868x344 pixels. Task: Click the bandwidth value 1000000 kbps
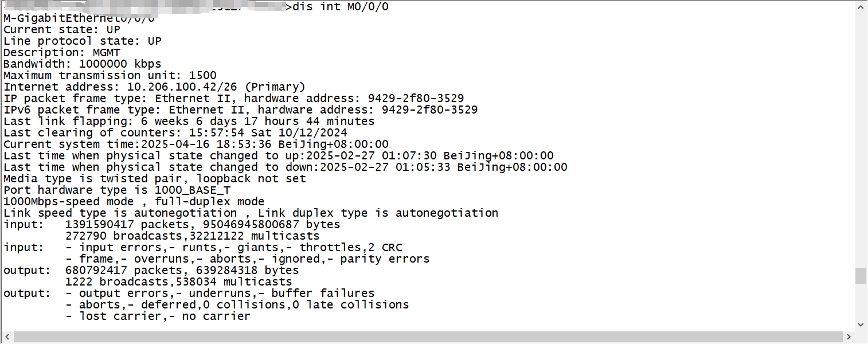point(120,64)
